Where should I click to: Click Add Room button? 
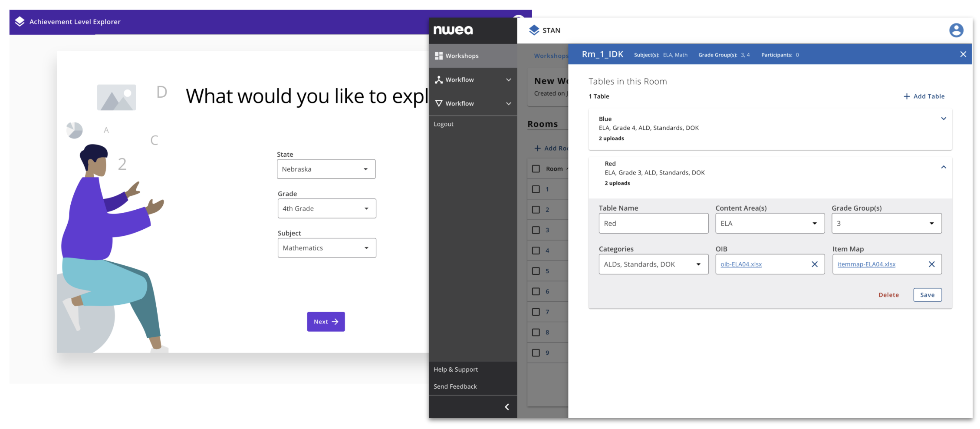pos(551,148)
